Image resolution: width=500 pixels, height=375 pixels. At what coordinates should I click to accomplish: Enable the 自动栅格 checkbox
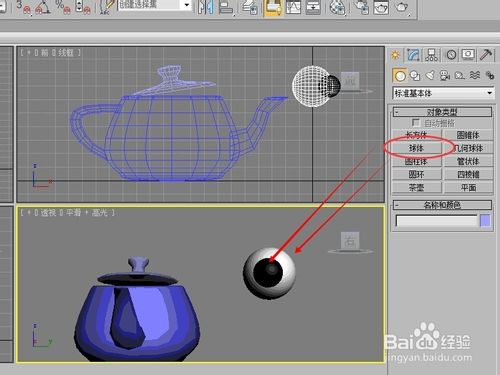[416, 123]
